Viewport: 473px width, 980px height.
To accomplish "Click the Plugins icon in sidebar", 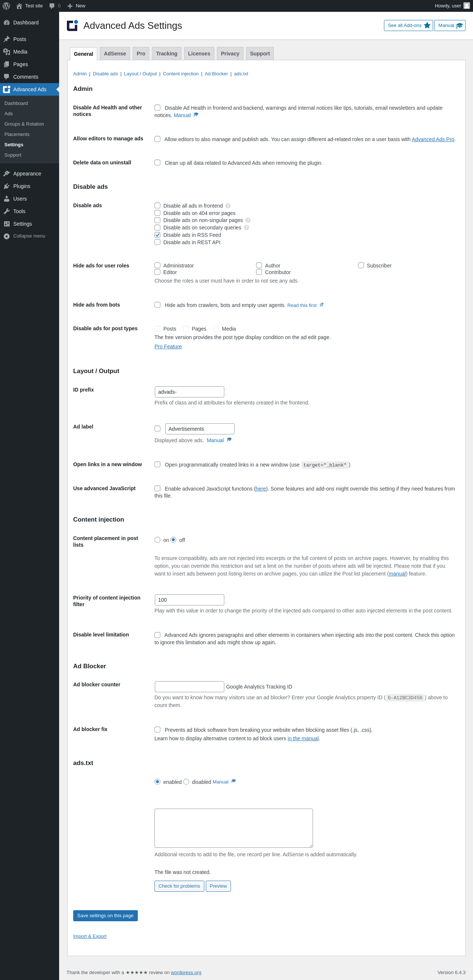I will [7, 186].
